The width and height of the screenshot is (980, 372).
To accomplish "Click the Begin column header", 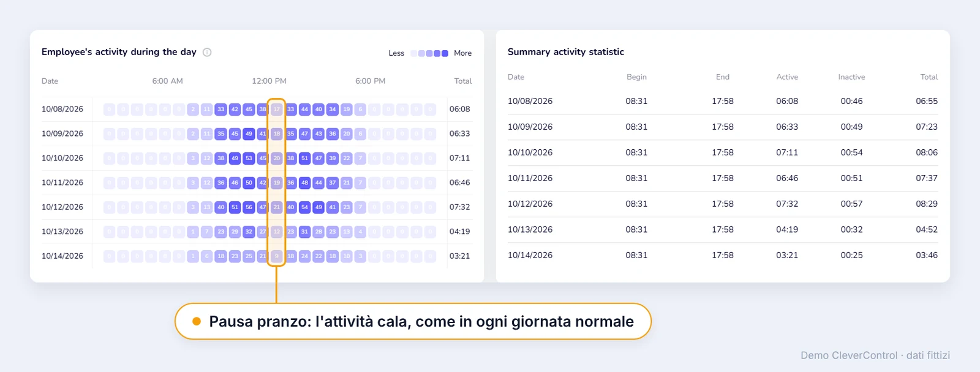I will coord(636,77).
